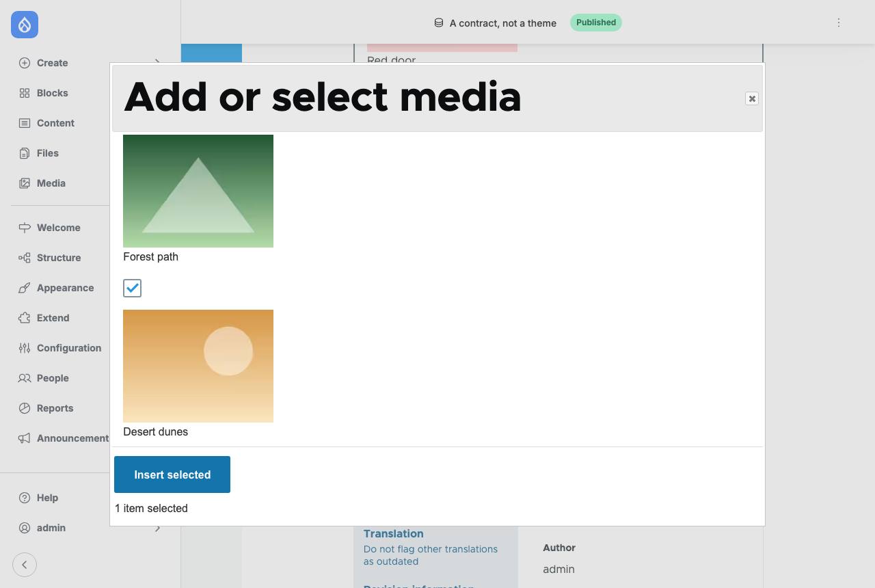Open the Reports menu item
The width and height of the screenshot is (875, 588).
coord(55,408)
